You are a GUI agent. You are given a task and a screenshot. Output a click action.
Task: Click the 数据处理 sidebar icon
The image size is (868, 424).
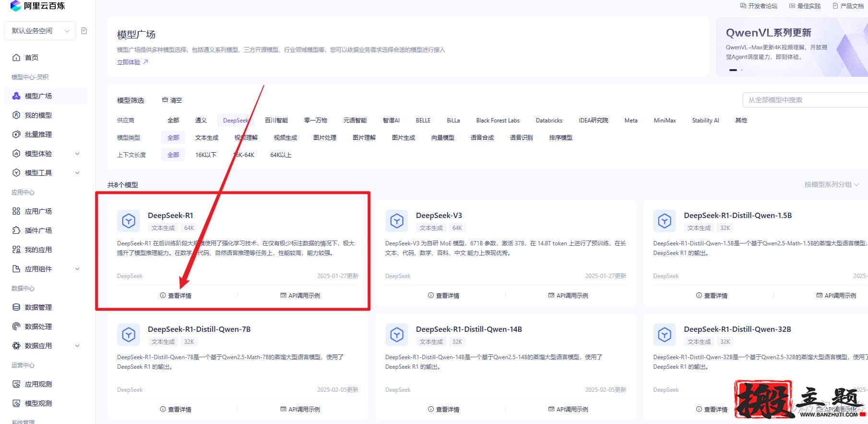pyautogui.click(x=16, y=327)
